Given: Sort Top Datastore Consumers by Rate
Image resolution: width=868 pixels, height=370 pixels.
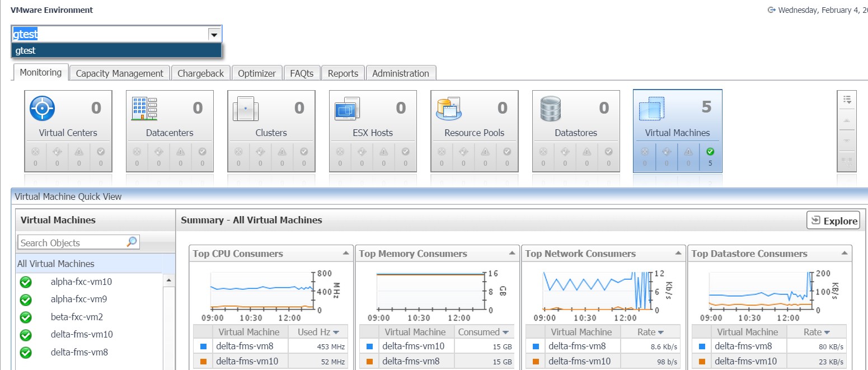Looking at the screenshot, I should coord(817,332).
